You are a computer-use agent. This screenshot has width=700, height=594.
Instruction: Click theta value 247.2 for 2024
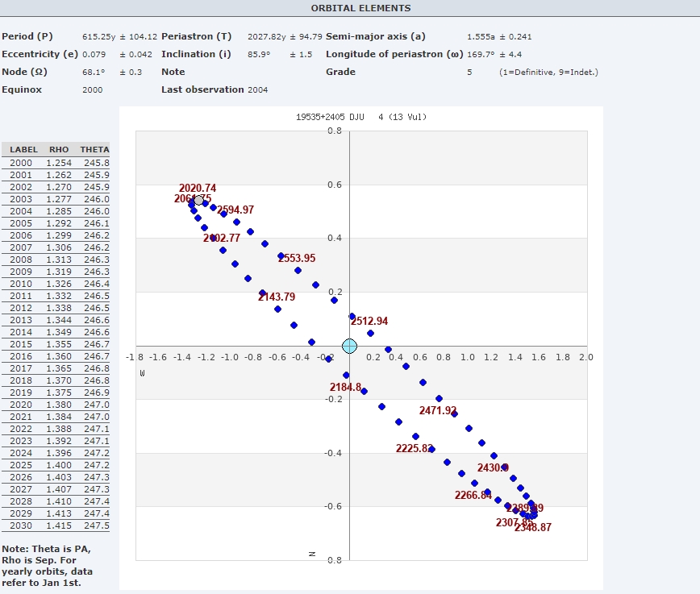point(97,453)
